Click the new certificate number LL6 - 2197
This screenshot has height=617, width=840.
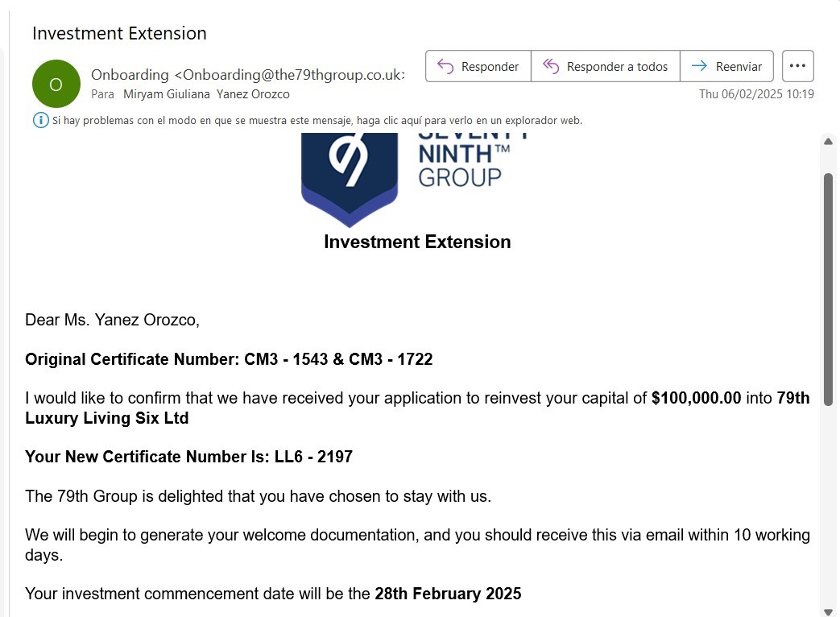tap(313, 457)
